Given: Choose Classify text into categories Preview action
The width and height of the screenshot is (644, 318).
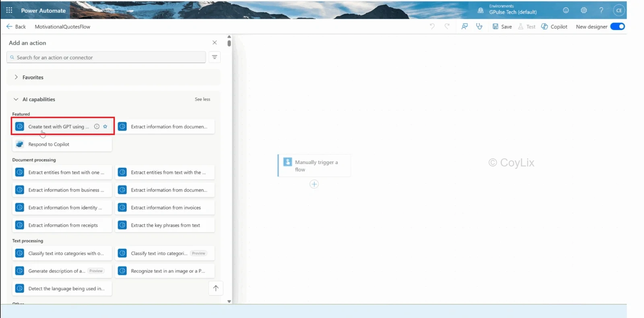Looking at the screenshot, I should 165,253.
